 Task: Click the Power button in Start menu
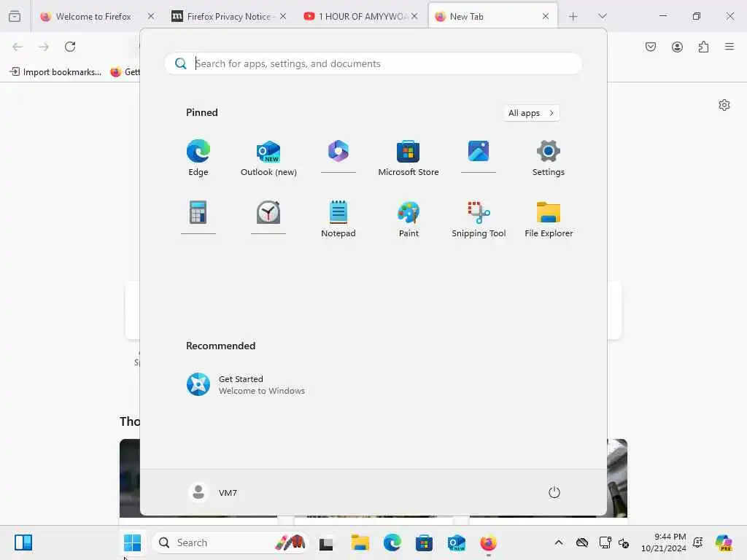point(554,492)
